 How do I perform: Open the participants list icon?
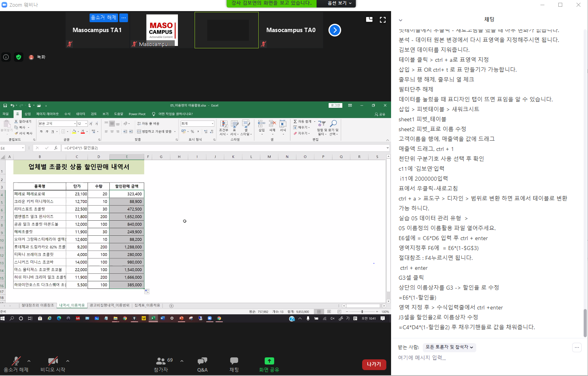pos(161,361)
